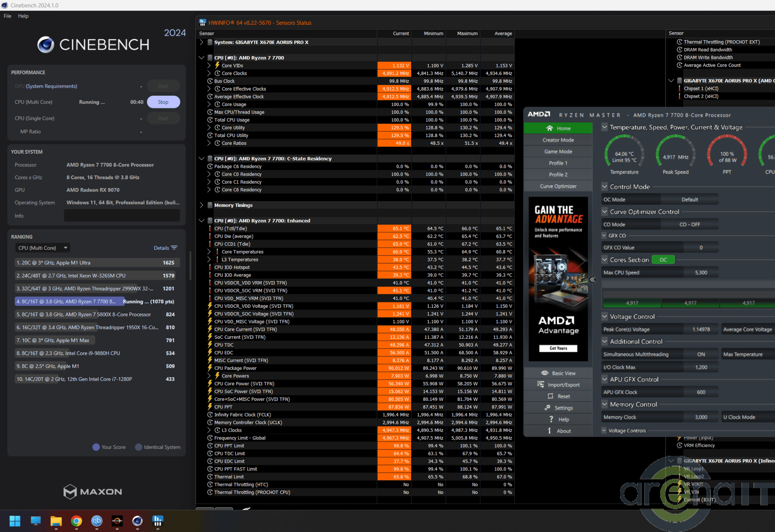Open Curve Optimizer in Ryzen Master

tap(558, 186)
